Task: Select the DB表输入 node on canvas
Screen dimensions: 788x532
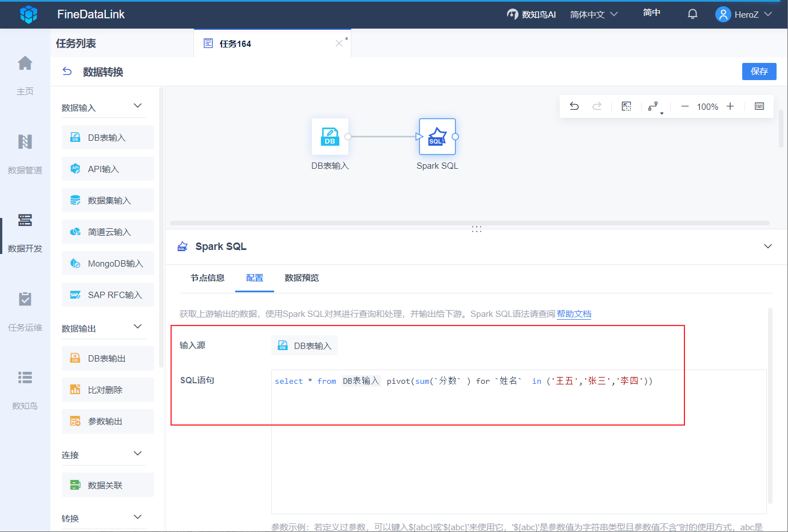Action: (x=330, y=137)
